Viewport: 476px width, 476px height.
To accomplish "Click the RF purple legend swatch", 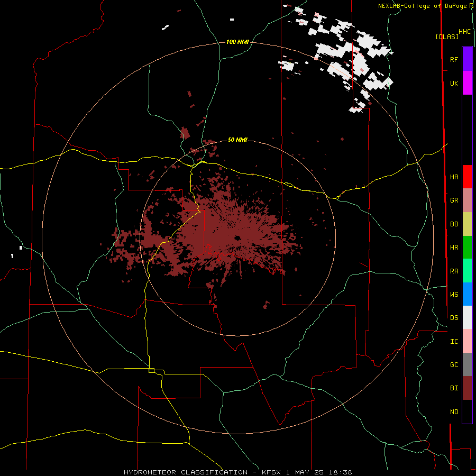I will tap(467, 59).
